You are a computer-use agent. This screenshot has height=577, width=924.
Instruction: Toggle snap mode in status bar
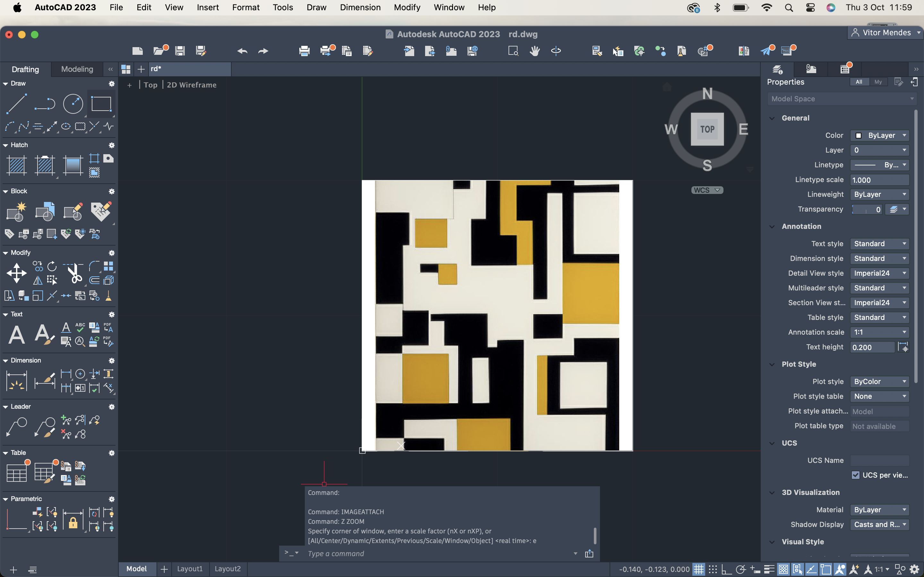[713, 569]
